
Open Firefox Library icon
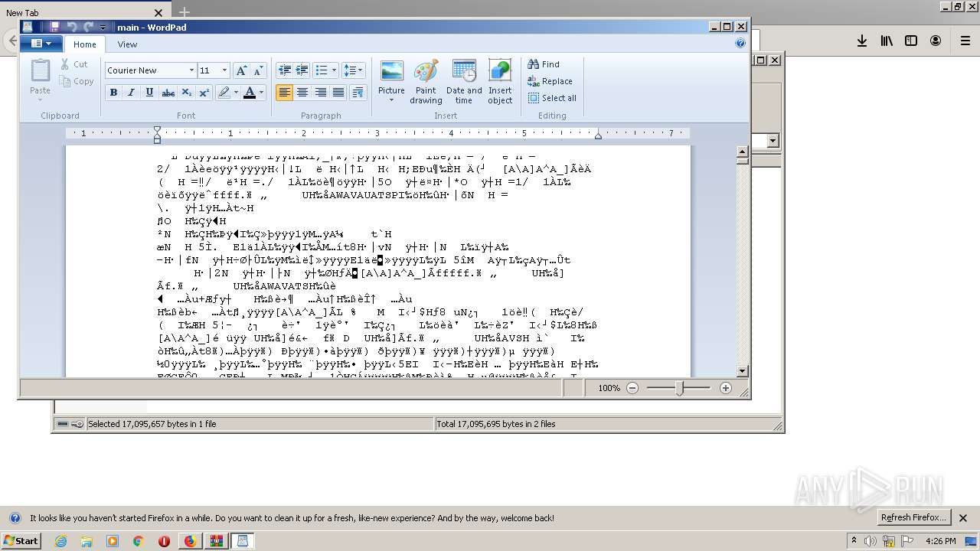coord(887,41)
